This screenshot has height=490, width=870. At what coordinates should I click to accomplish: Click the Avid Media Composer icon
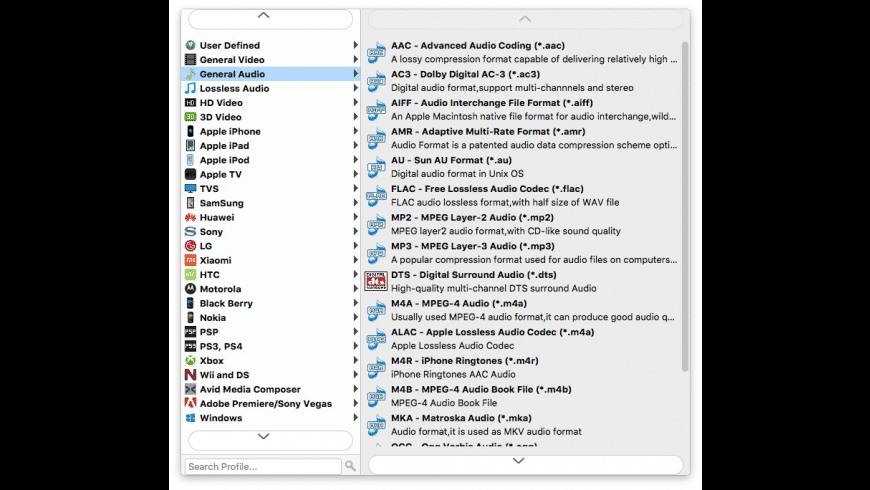(190, 389)
